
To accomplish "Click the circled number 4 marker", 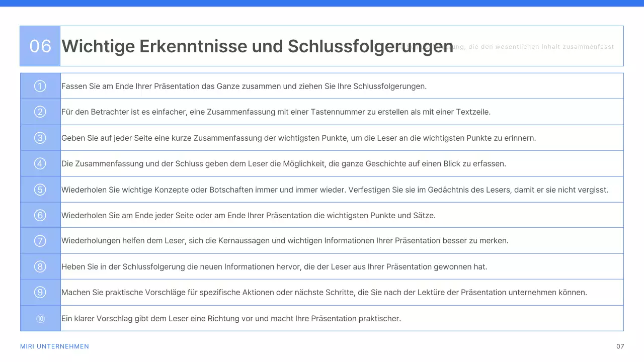I will [x=40, y=163].
